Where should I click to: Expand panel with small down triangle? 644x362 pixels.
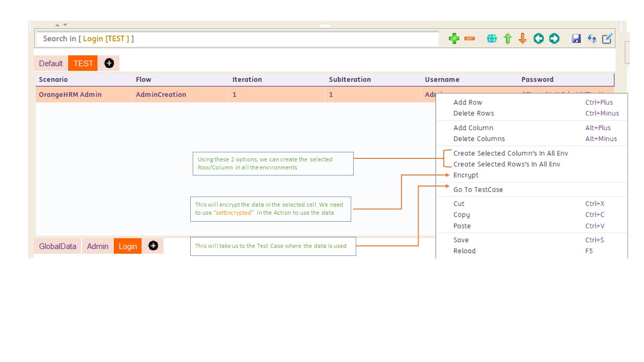[x=65, y=25]
